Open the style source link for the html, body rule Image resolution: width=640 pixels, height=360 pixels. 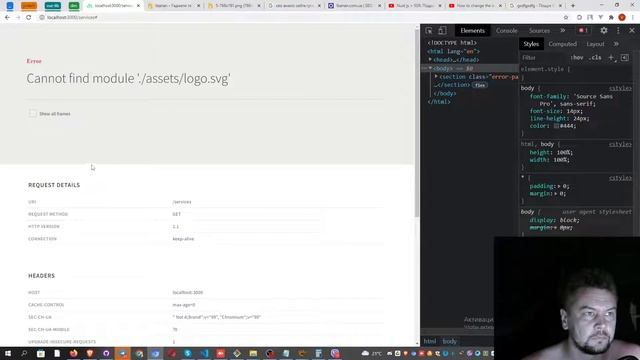620,144
